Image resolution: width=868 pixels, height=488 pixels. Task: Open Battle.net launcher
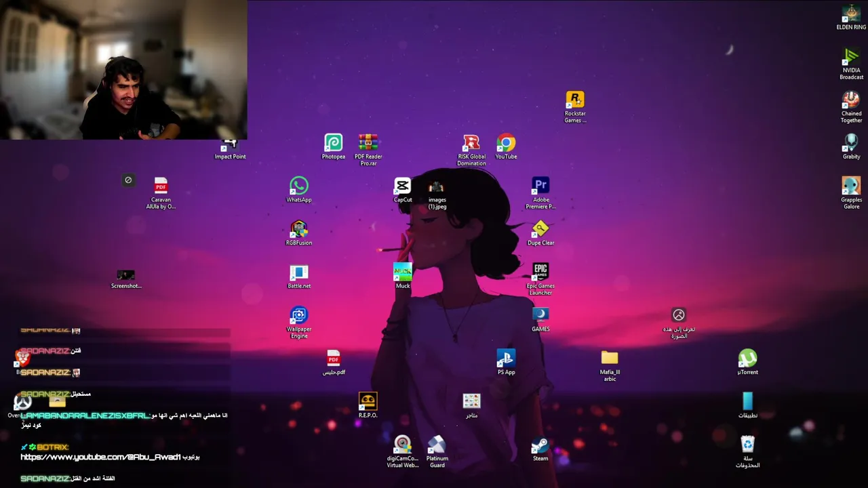(x=299, y=276)
